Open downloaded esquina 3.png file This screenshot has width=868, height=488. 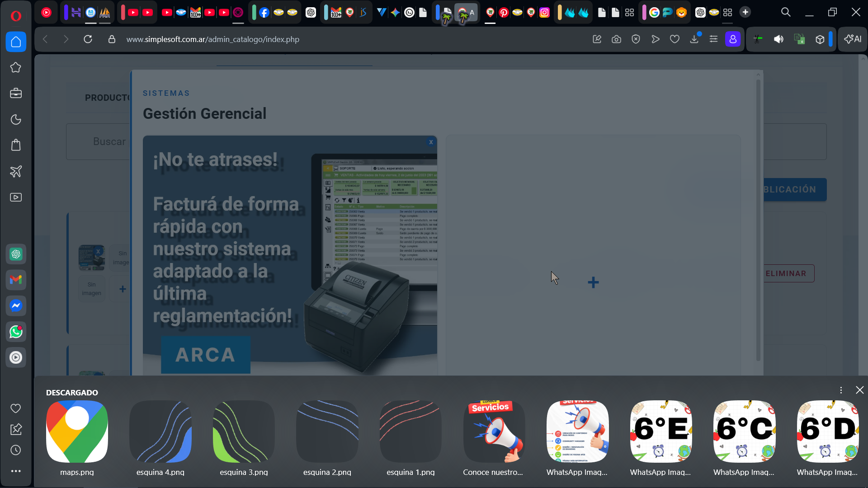pyautogui.click(x=244, y=438)
